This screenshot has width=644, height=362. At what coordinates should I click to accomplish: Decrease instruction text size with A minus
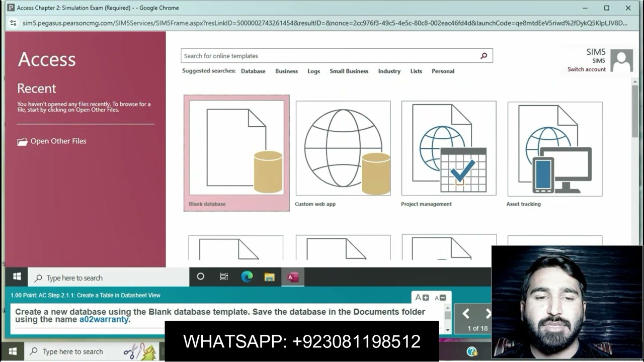point(440,298)
